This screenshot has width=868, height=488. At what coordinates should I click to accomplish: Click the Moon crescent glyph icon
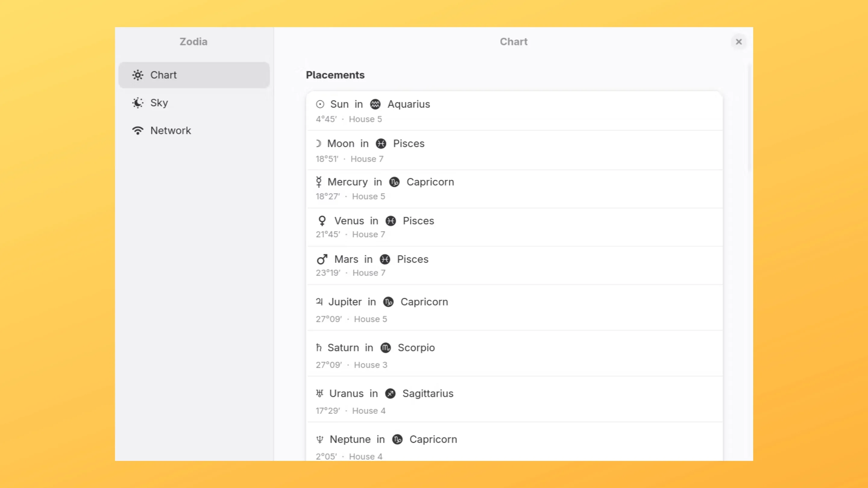(319, 144)
